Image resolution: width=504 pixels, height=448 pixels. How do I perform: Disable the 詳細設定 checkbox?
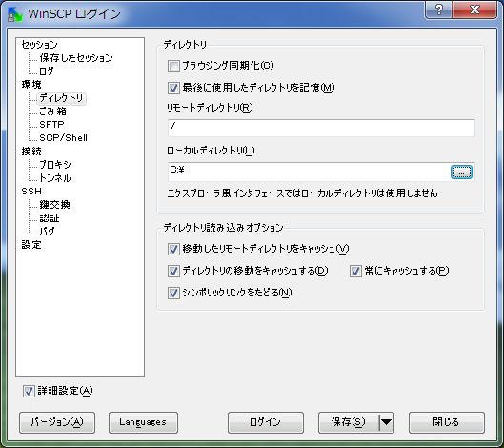(29, 391)
